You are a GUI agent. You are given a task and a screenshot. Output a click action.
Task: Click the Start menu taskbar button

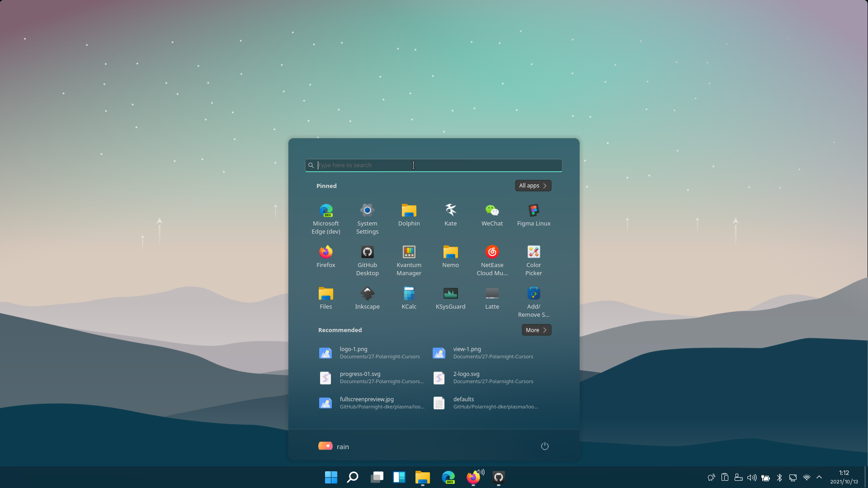pos(331,477)
